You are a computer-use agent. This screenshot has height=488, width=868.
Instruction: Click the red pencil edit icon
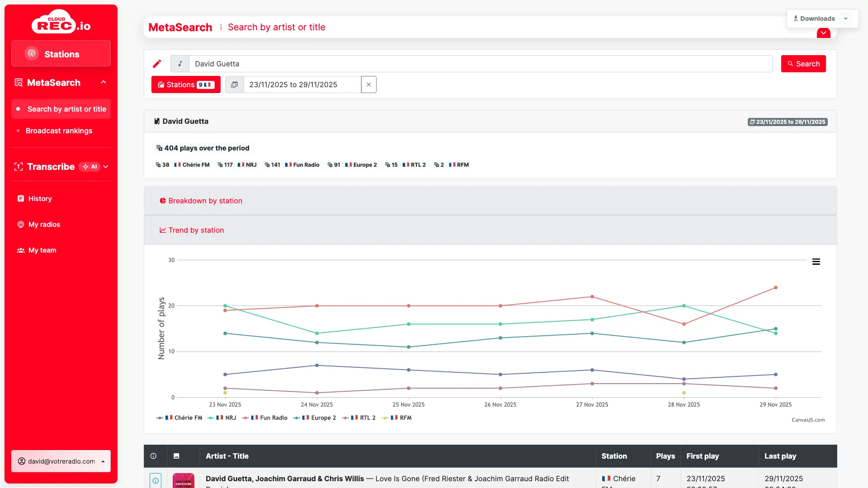pos(157,64)
